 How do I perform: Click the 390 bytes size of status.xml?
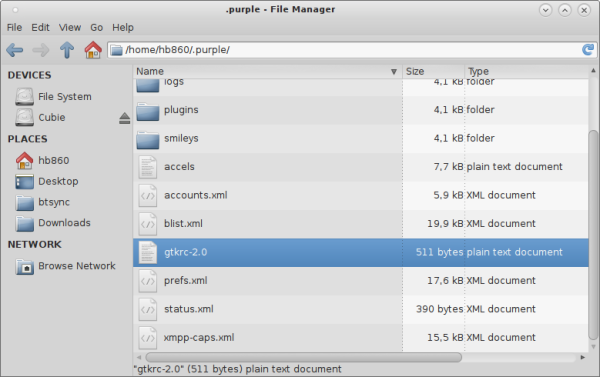(440, 309)
